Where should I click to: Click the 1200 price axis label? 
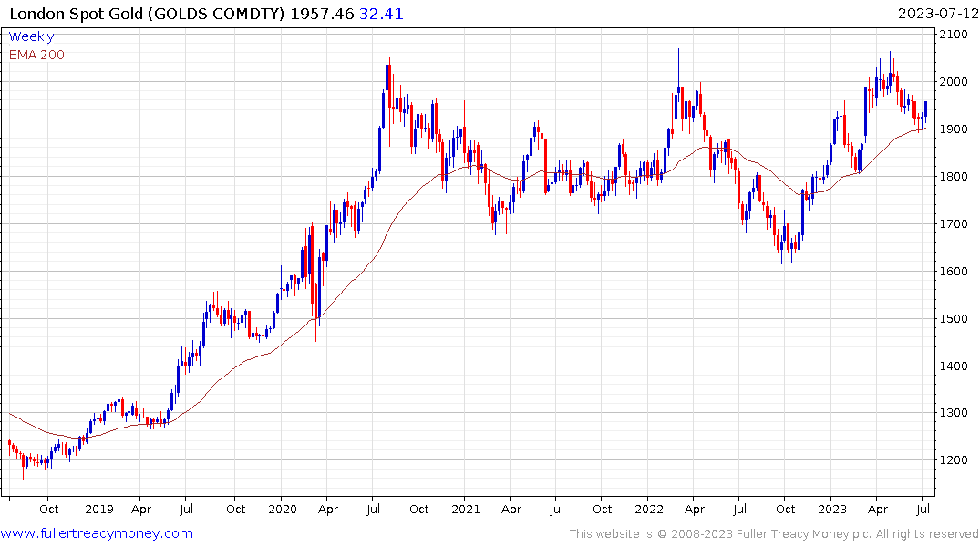click(x=954, y=460)
